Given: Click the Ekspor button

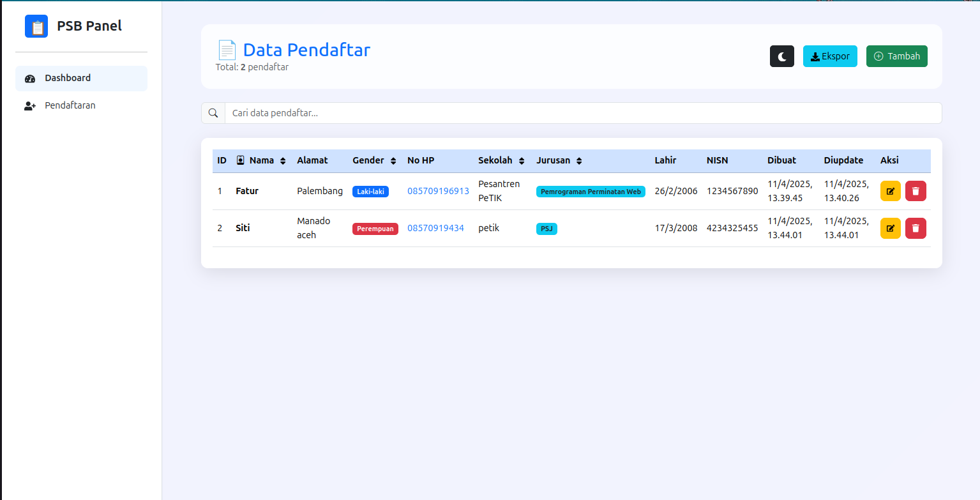Looking at the screenshot, I should pos(829,56).
